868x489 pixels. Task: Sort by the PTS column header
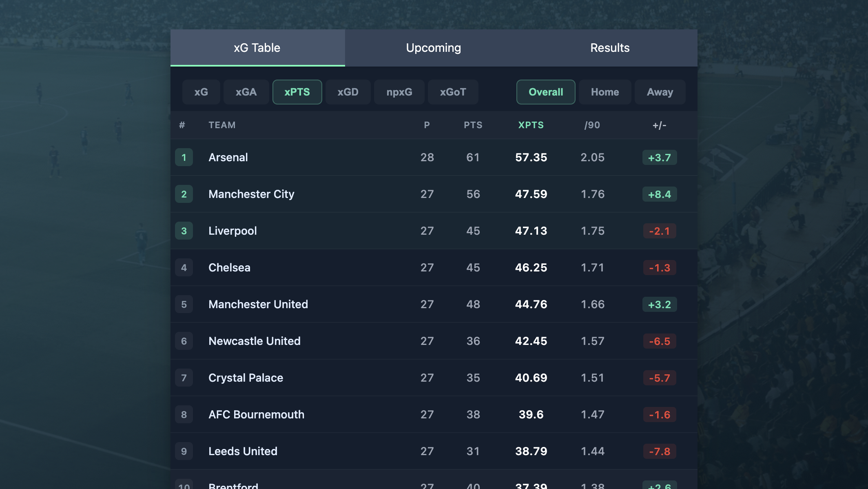coord(473,125)
